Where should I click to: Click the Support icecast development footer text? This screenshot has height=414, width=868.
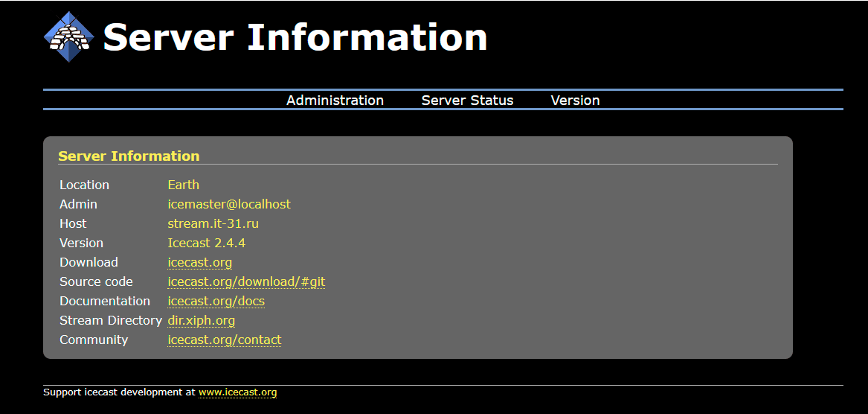coord(120,392)
